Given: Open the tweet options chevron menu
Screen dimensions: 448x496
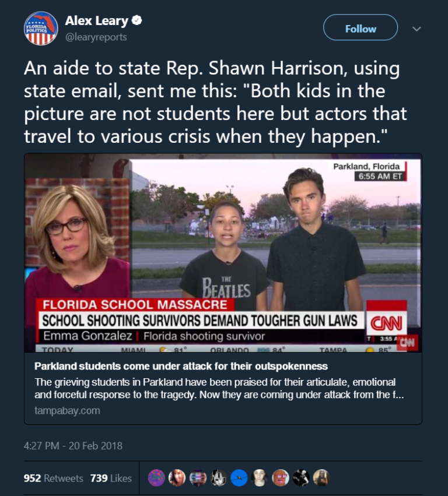Looking at the screenshot, I should click(416, 29).
